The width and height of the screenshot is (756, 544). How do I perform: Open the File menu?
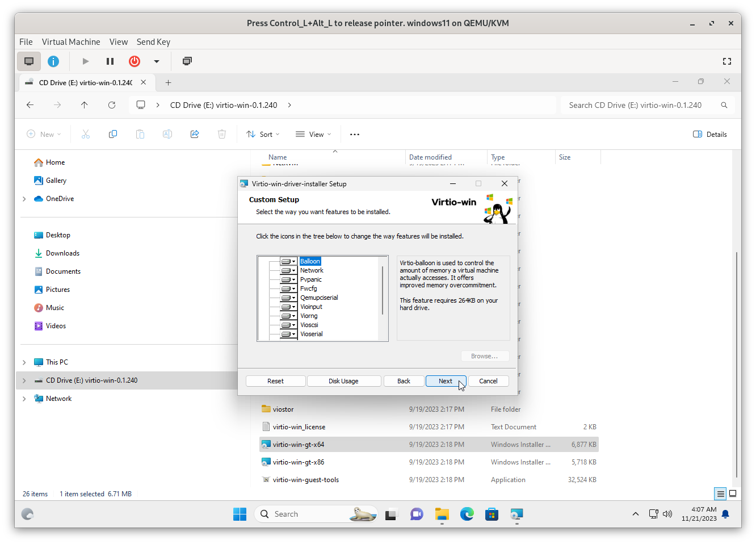click(26, 42)
